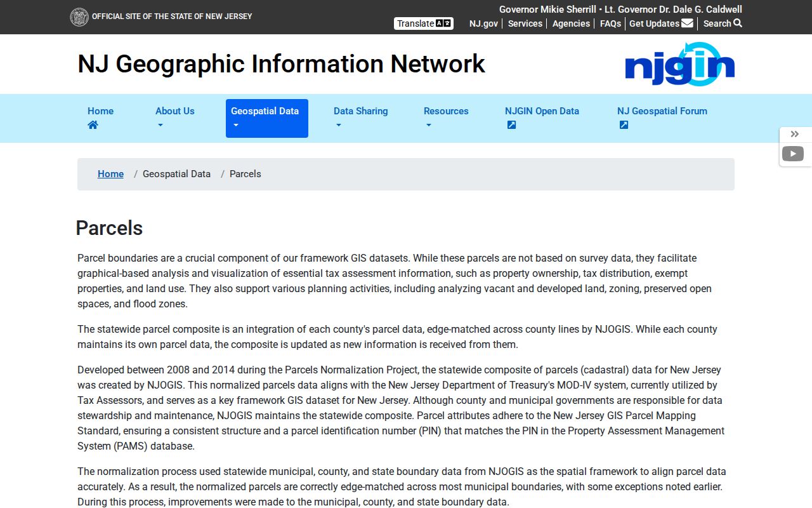Open the Services link

coord(525,23)
